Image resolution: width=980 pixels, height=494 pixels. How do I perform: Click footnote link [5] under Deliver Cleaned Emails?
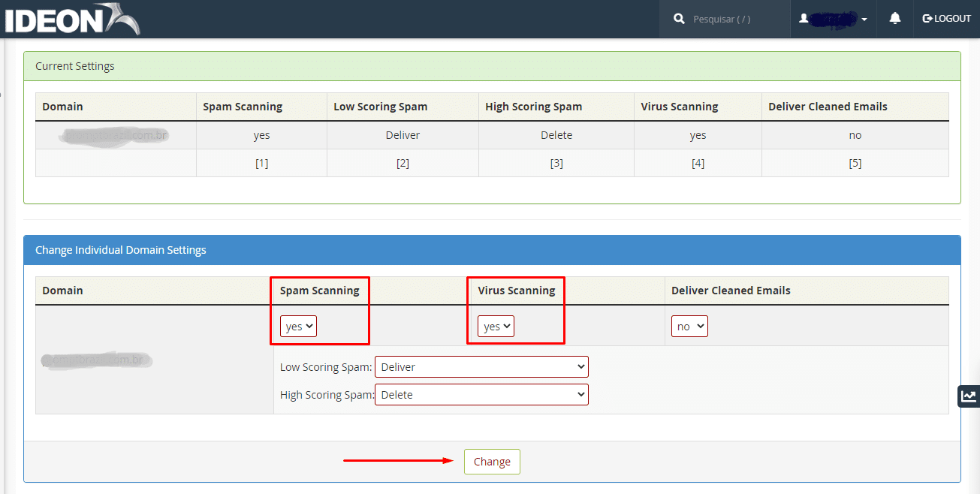click(855, 163)
